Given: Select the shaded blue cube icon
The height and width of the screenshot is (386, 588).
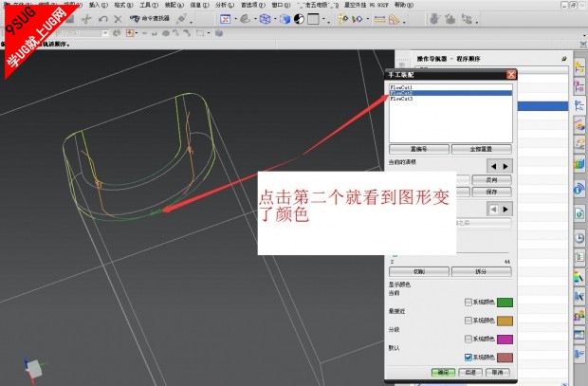Looking at the screenshot, I should pos(285,19).
